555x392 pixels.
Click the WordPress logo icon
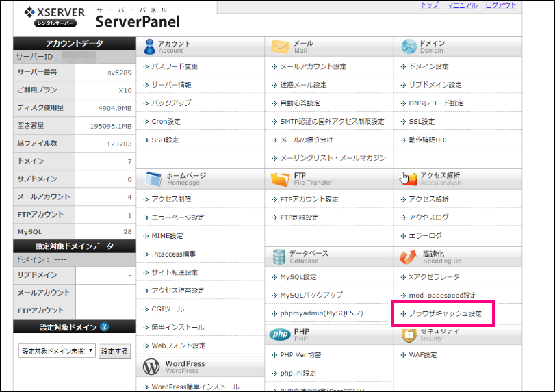click(x=151, y=367)
